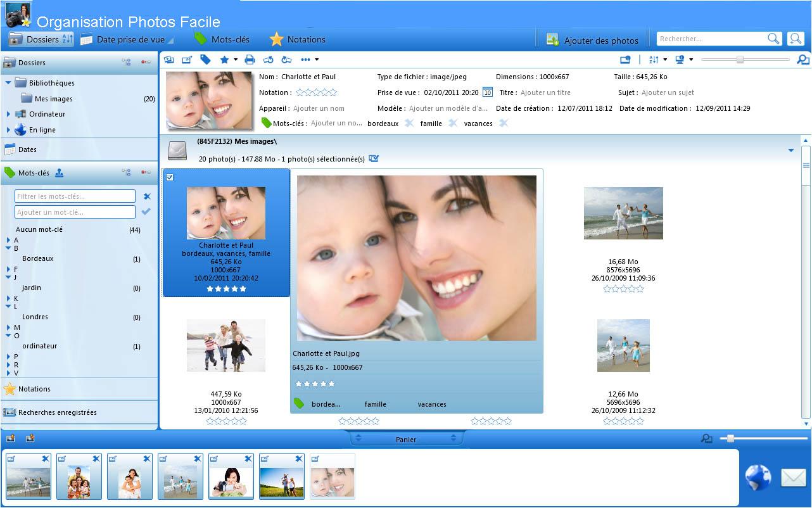
Task: Collapse keyword letter B
Action: coord(8,249)
